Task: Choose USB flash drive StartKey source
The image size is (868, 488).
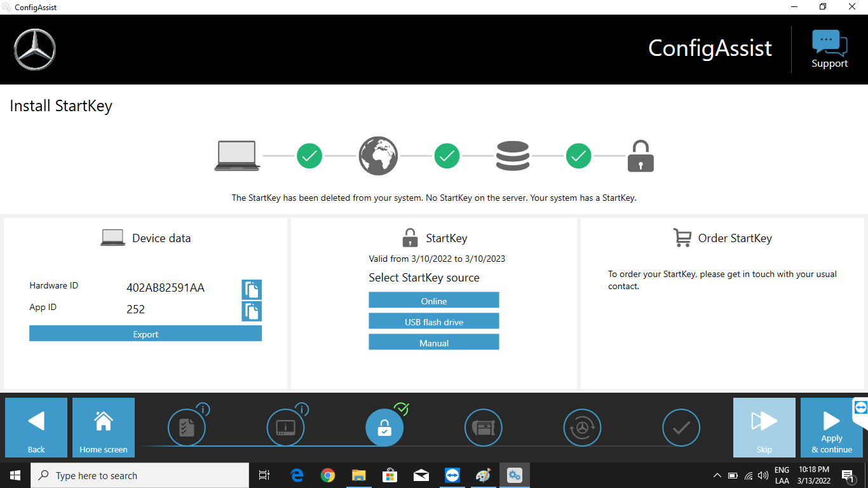Action: click(x=434, y=321)
